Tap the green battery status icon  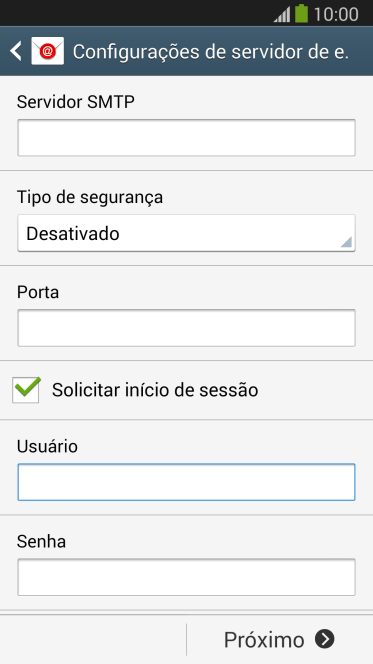click(x=301, y=13)
